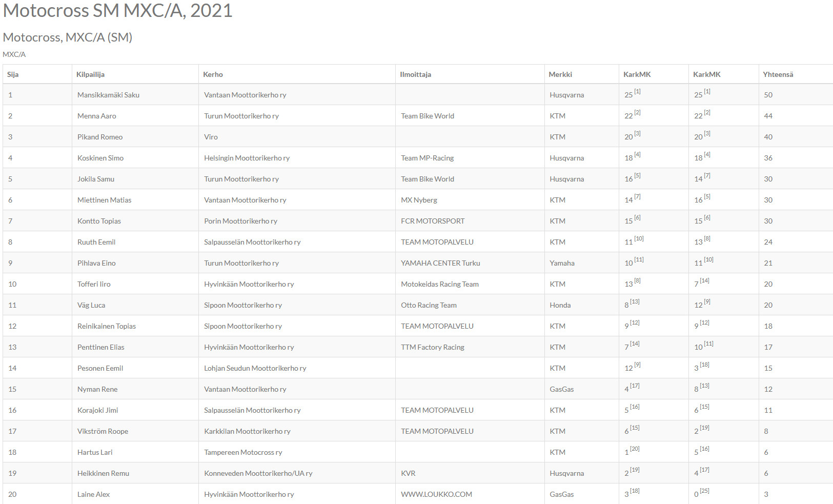Click total 40 in Pikand Romeo's row
The width and height of the screenshot is (833, 504).
coord(768,137)
